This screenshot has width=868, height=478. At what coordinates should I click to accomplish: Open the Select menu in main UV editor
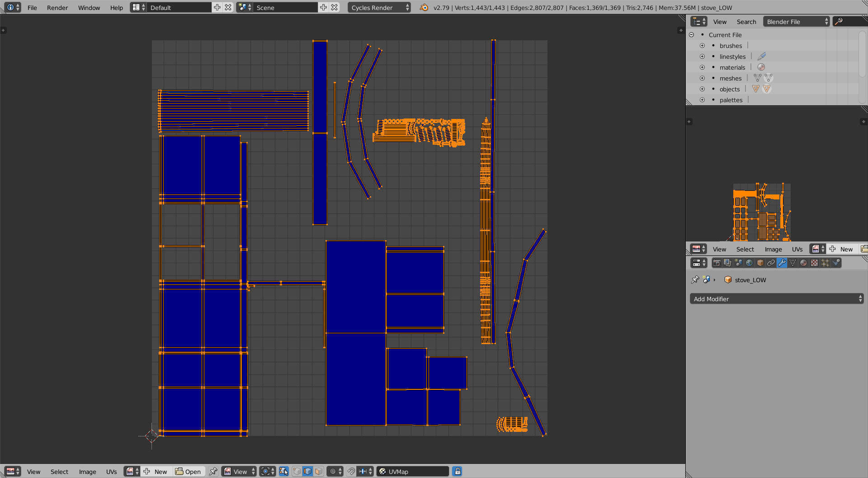(x=59, y=472)
